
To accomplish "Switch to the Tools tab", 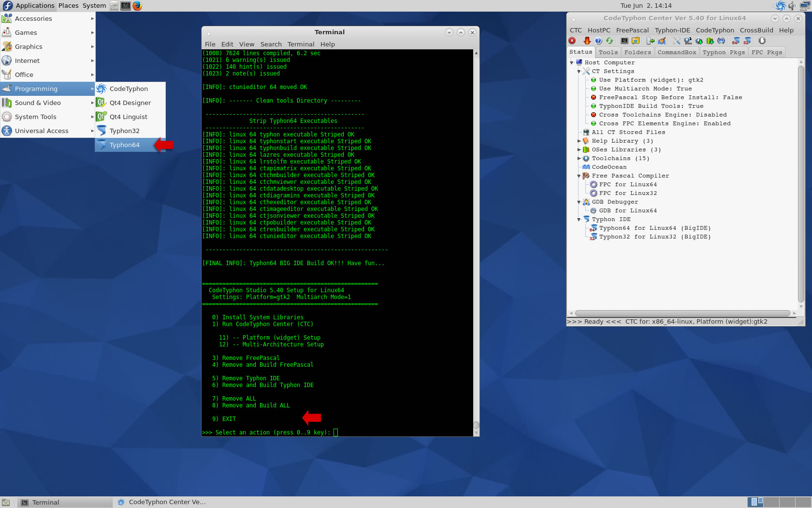I will point(608,52).
